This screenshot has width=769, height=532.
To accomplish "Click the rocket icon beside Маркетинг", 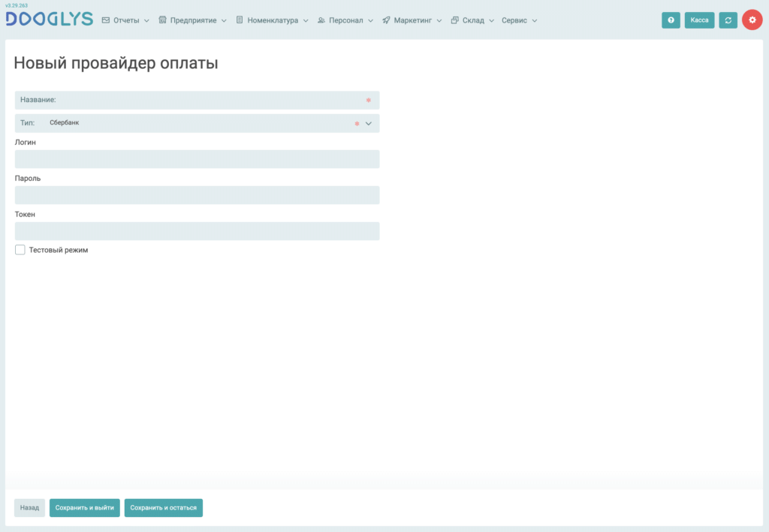I will (386, 20).
